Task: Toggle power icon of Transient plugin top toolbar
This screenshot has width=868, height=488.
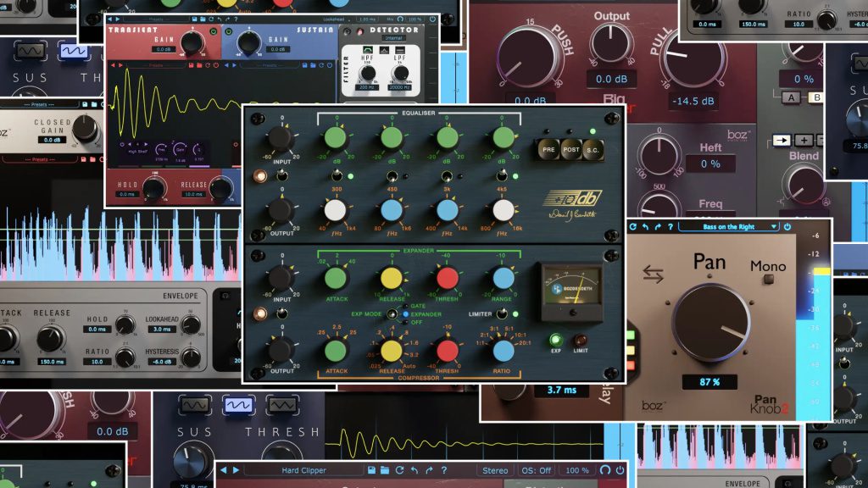Action: [432, 19]
